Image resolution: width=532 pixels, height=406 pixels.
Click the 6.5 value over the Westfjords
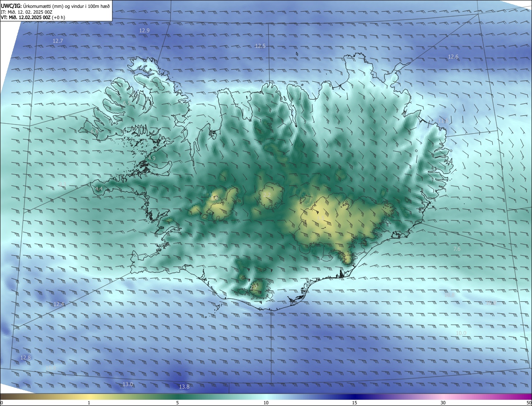click(x=126, y=103)
